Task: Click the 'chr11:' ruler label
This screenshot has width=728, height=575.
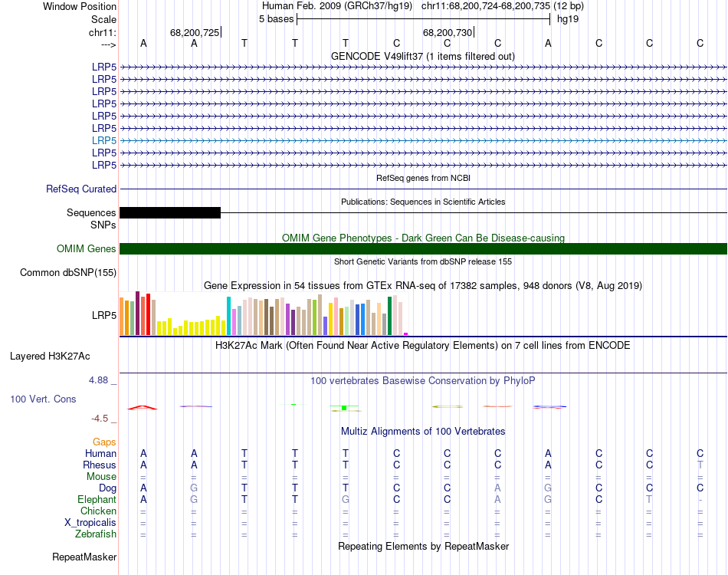Action: click(103, 32)
